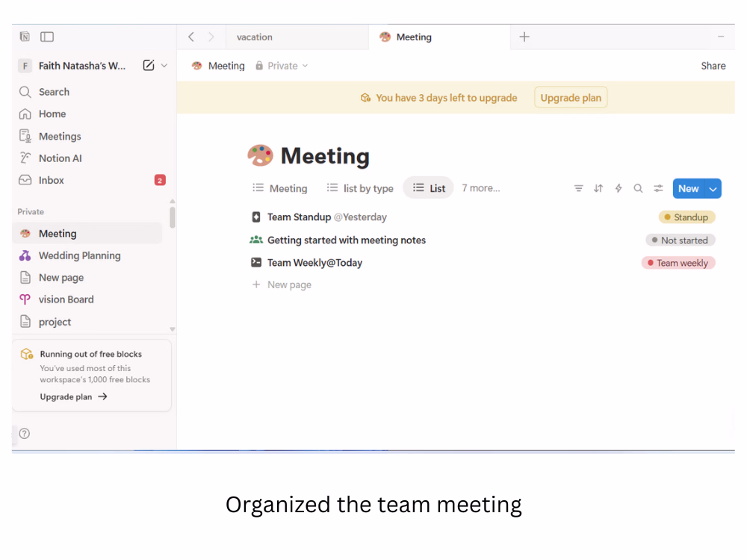Open the sort icon in database toolbar
This screenshot has width=747, height=560.
click(598, 188)
